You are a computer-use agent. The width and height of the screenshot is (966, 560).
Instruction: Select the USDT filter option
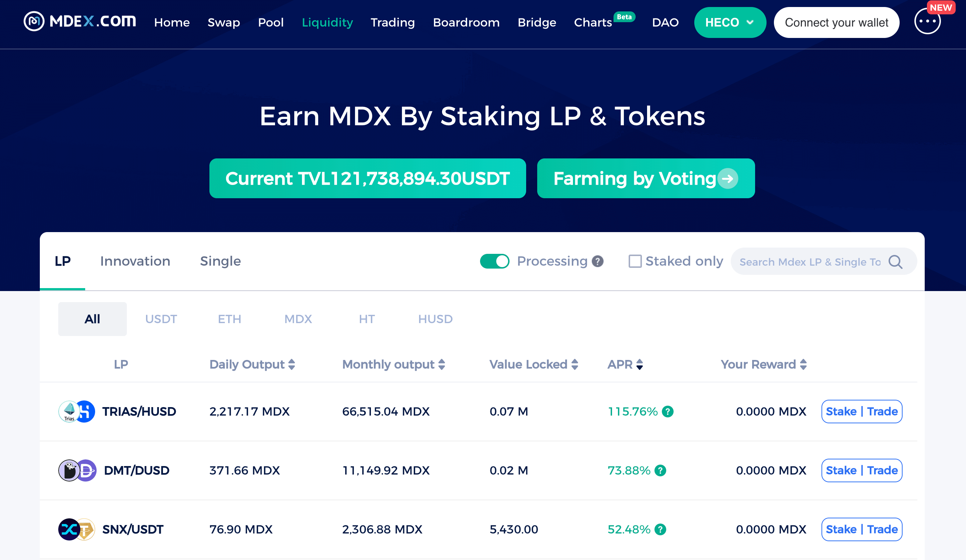coord(161,319)
